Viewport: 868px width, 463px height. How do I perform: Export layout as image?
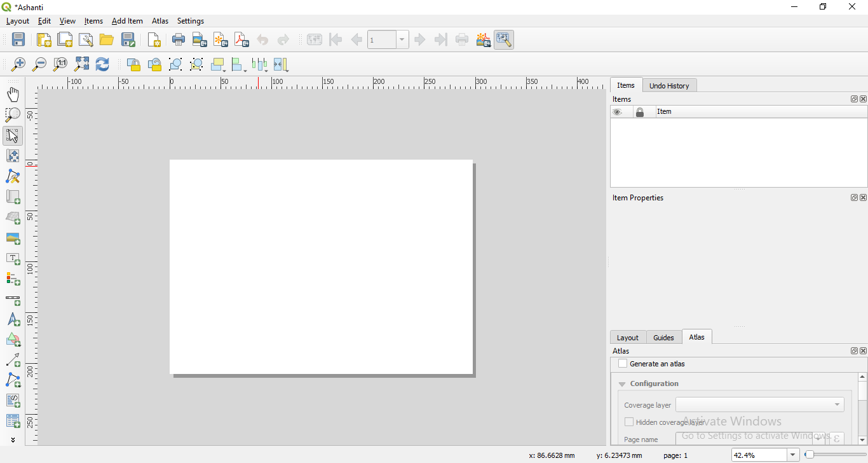click(200, 39)
